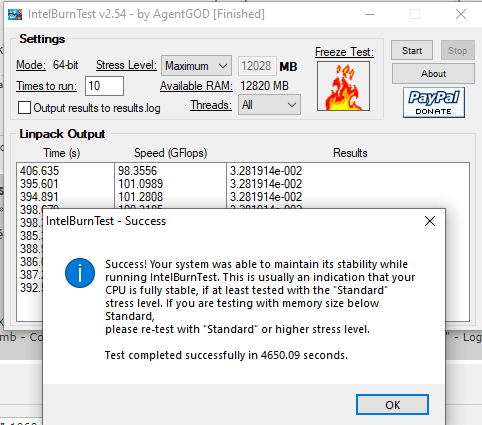Click the Time (s) column header
Image resolution: width=482 pixels, height=425 pixels.
coord(62,153)
